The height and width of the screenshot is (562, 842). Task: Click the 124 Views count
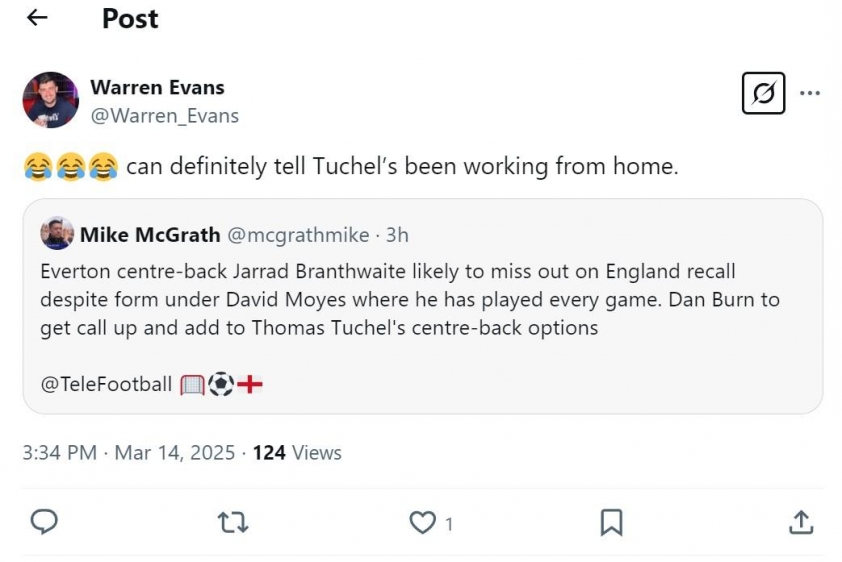click(x=297, y=453)
